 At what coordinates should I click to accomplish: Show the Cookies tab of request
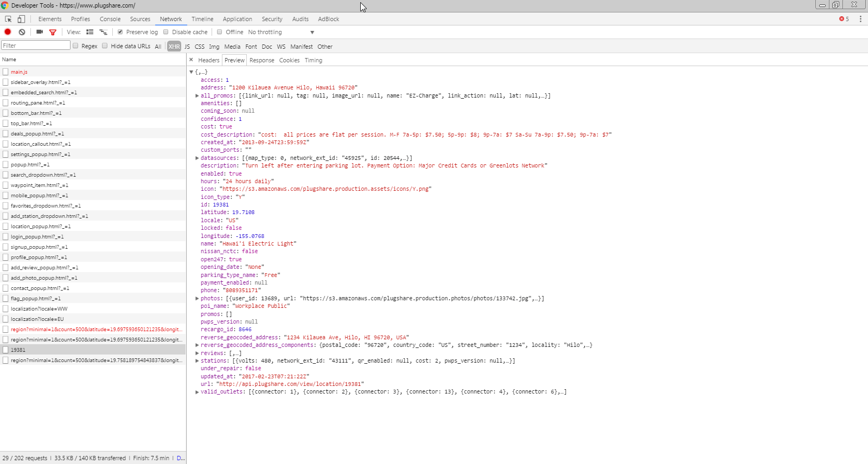[x=290, y=60]
